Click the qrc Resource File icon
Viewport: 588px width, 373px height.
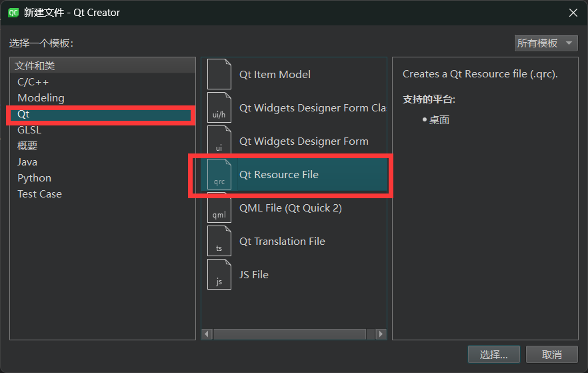[219, 174]
